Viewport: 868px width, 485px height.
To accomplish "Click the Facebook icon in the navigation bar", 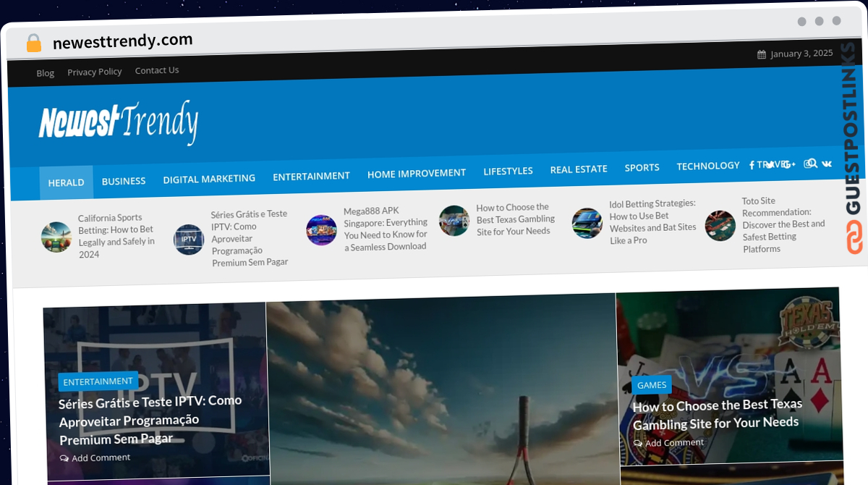I will [x=752, y=165].
